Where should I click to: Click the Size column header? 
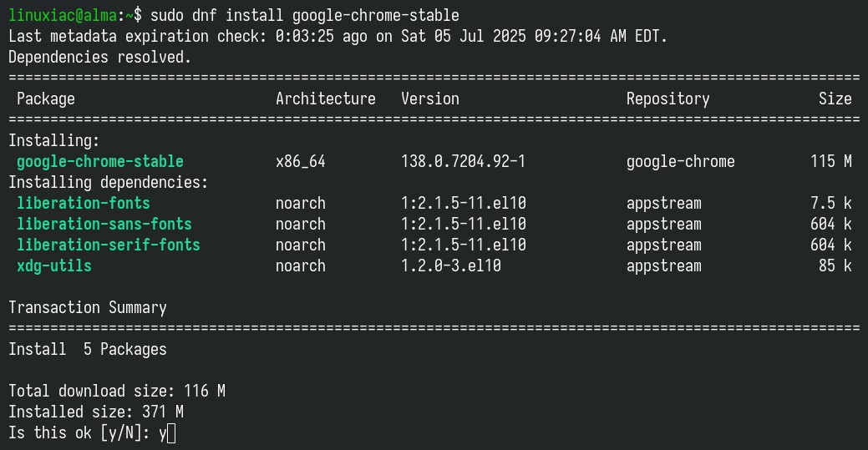835,99
